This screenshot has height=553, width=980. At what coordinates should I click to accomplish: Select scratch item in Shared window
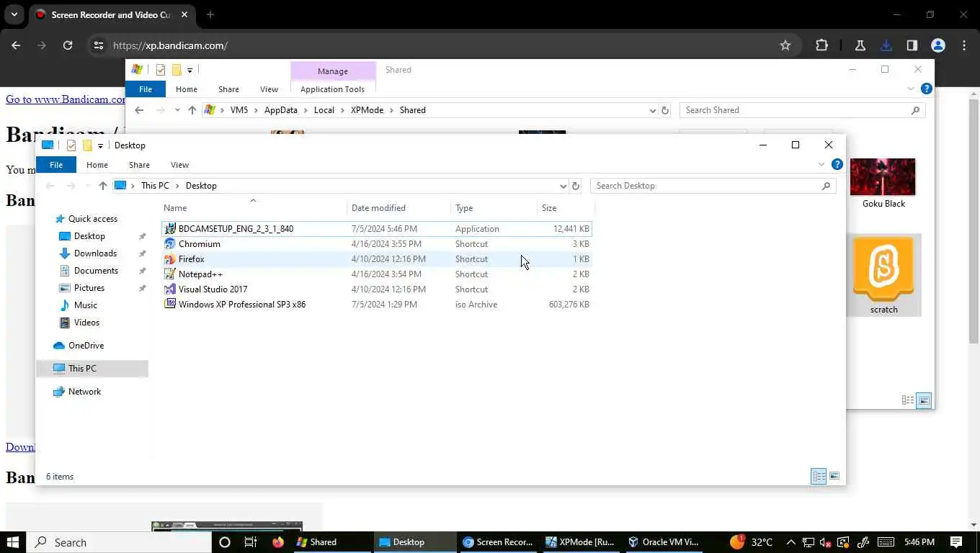[883, 276]
